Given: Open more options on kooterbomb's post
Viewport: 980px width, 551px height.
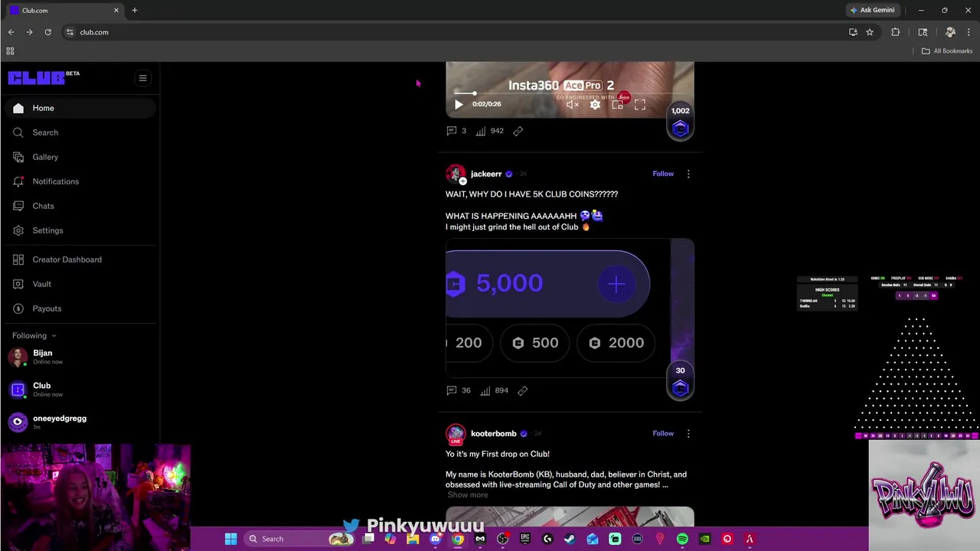Looking at the screenshot, I should pyautogui.click(x=688, y=433).
